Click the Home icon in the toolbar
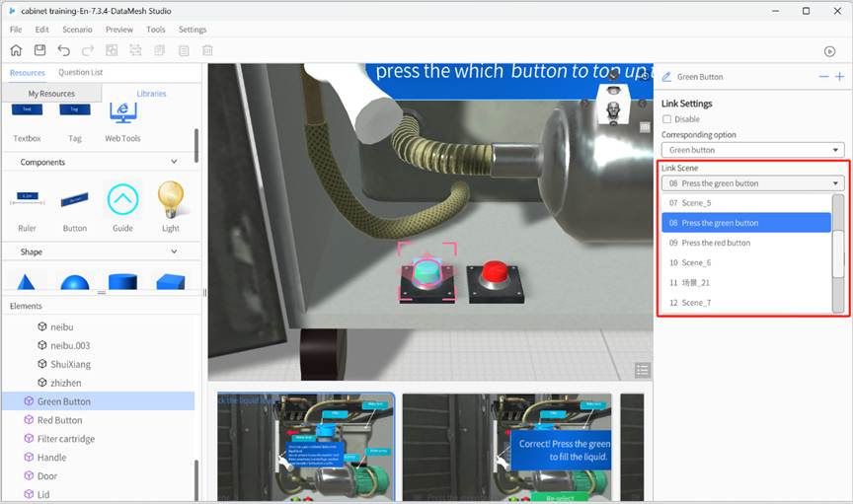853x504 pixels. point(16,50)
